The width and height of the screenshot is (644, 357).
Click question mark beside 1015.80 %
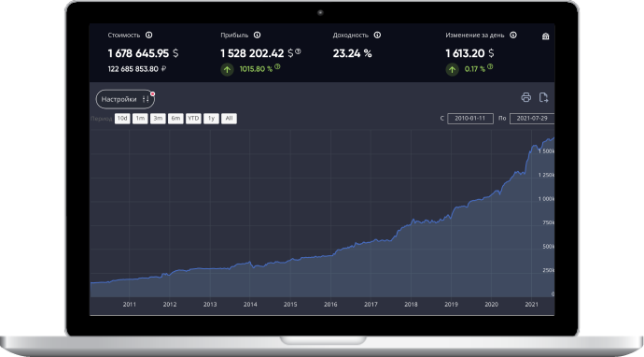277,66
